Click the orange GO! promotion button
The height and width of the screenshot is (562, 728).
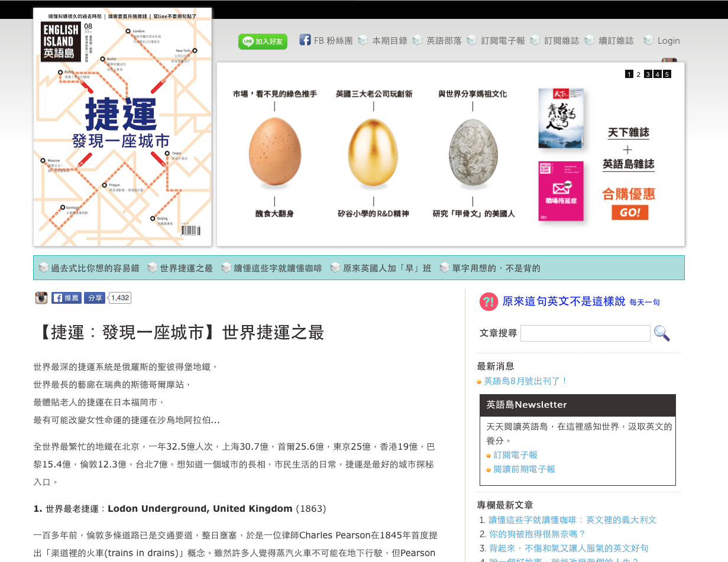(x=629, y=212)
